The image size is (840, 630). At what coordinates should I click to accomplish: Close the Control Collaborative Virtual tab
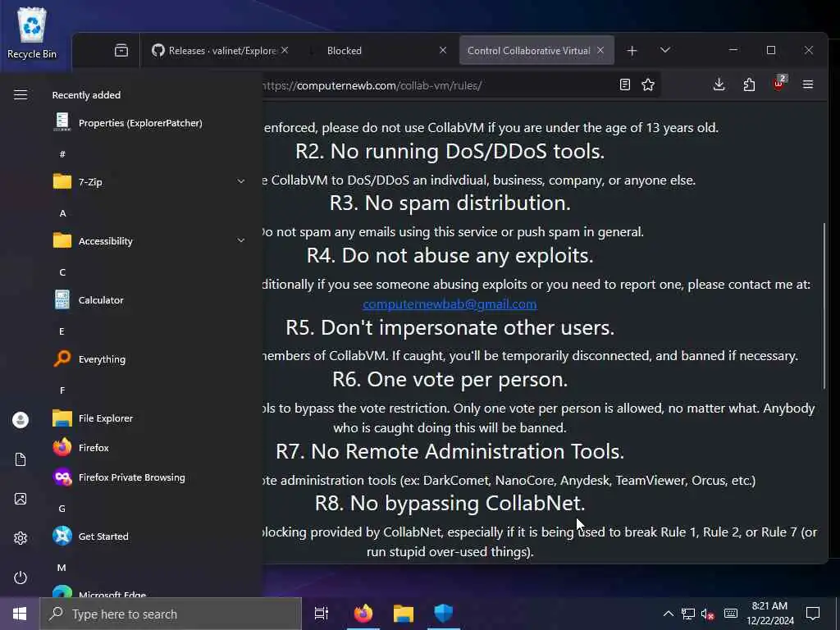[600, 50]
